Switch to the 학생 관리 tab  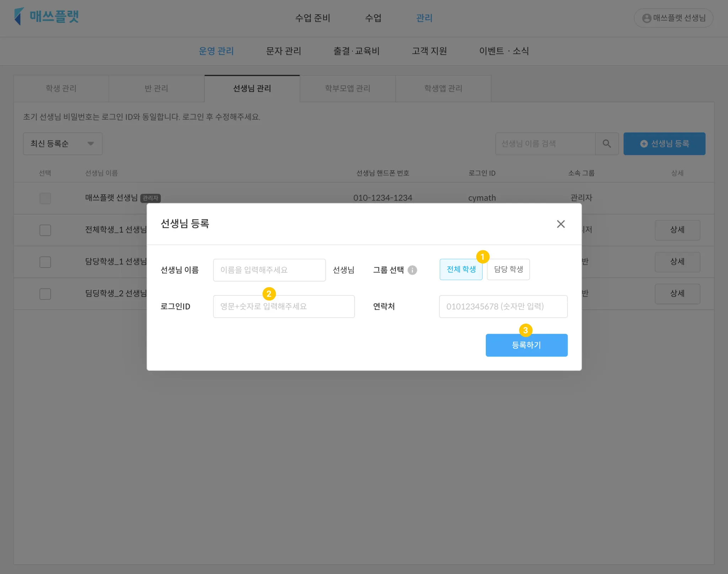coord(61,88)
